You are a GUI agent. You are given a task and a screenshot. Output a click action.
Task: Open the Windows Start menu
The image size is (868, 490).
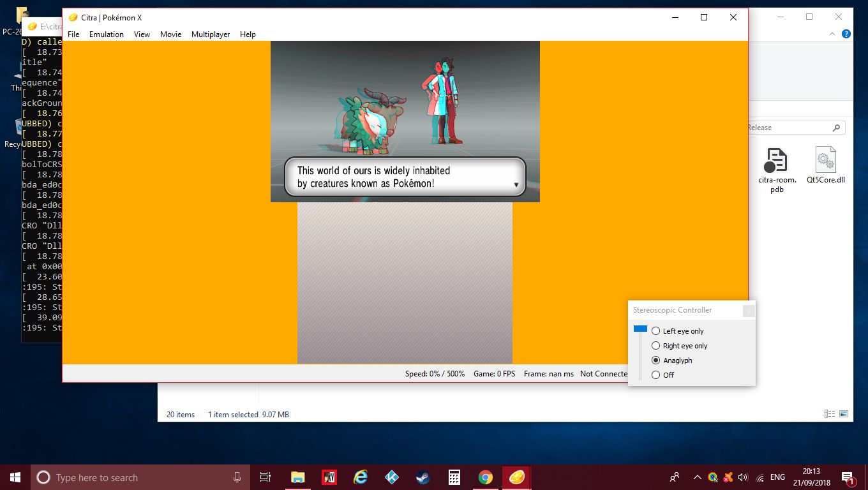pyautogui.click(x=15, y=477)
